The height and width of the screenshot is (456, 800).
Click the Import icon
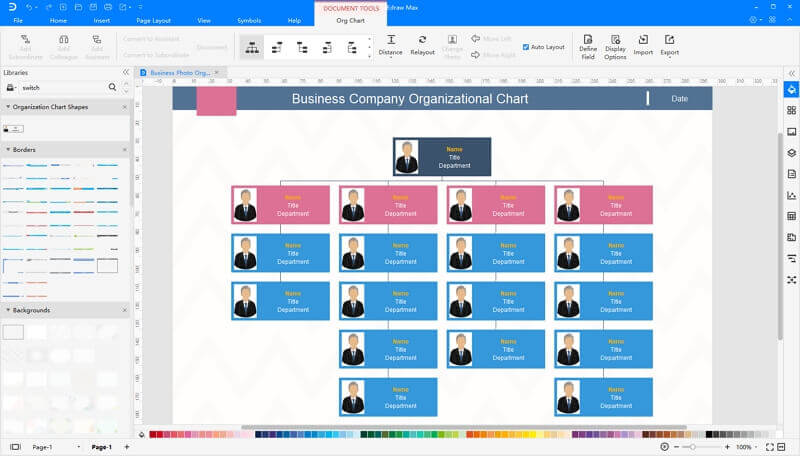[x=643, y=40]
